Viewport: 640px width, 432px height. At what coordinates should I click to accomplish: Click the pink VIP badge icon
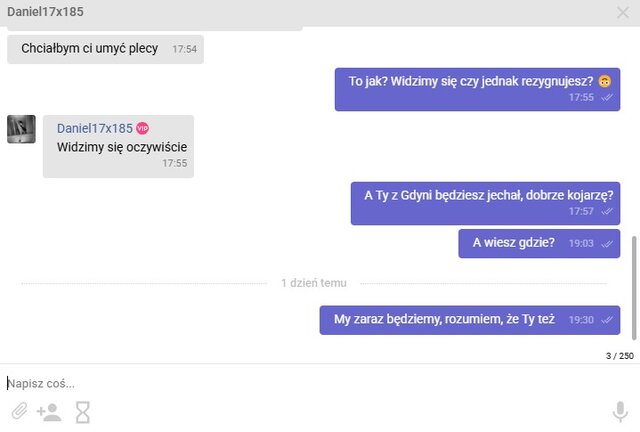pos(143,128)
